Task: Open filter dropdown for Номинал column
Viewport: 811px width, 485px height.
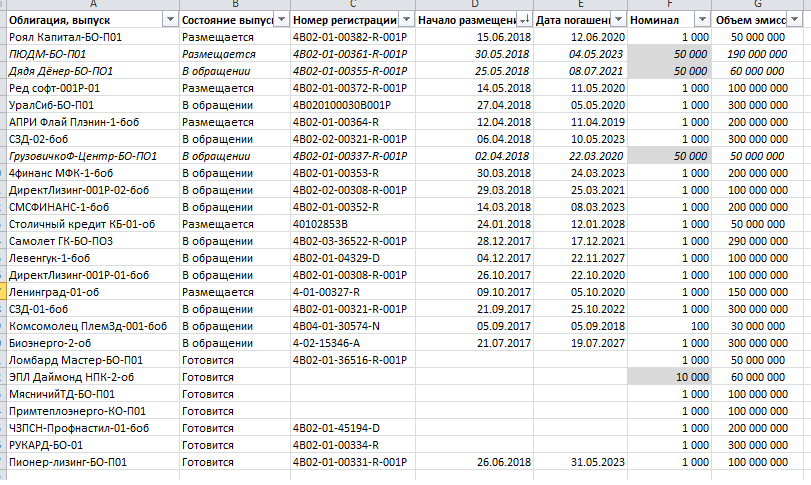Action: 702,20
